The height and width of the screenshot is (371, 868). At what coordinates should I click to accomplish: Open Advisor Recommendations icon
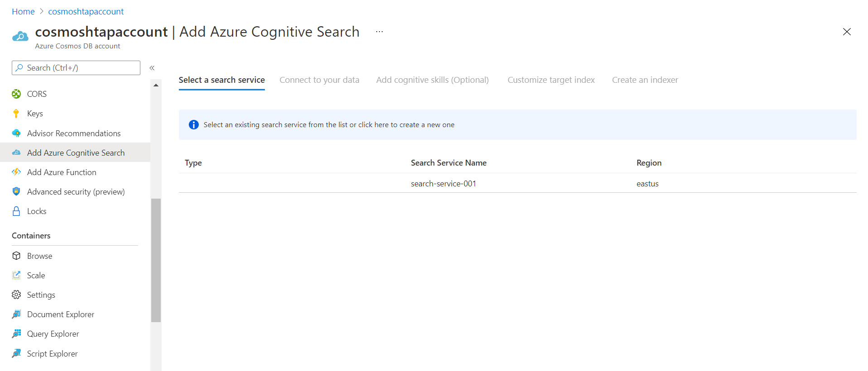click(x=16, y=133)
